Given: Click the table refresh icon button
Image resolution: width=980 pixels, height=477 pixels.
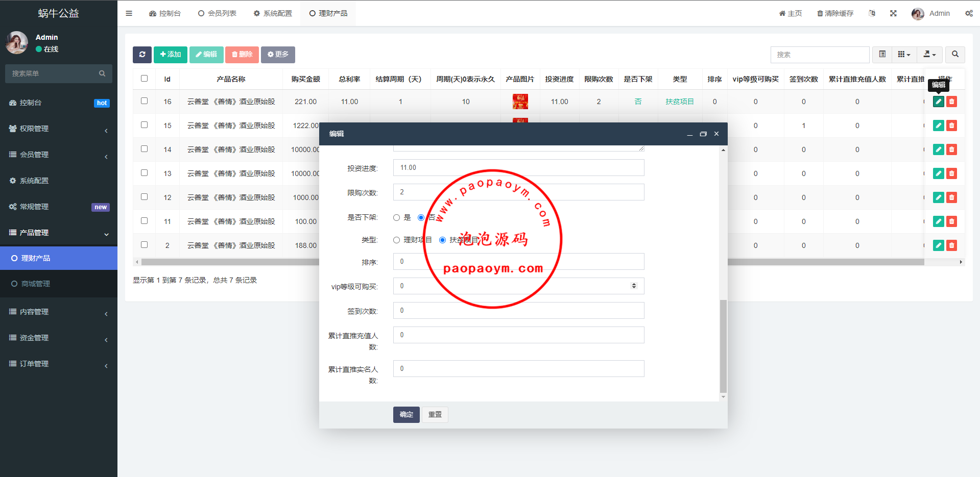Looking at the screenshot, I should tap(142, 55).
